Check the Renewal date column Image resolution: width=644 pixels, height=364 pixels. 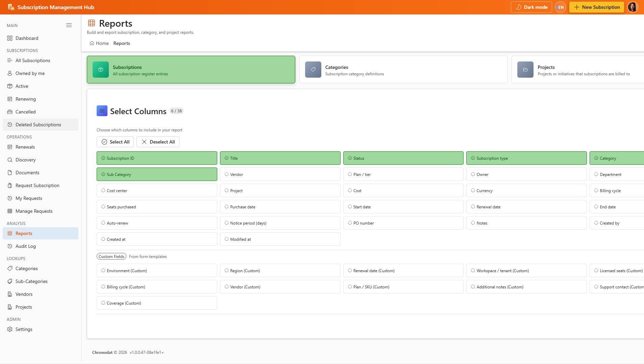(x=526, y=207)
